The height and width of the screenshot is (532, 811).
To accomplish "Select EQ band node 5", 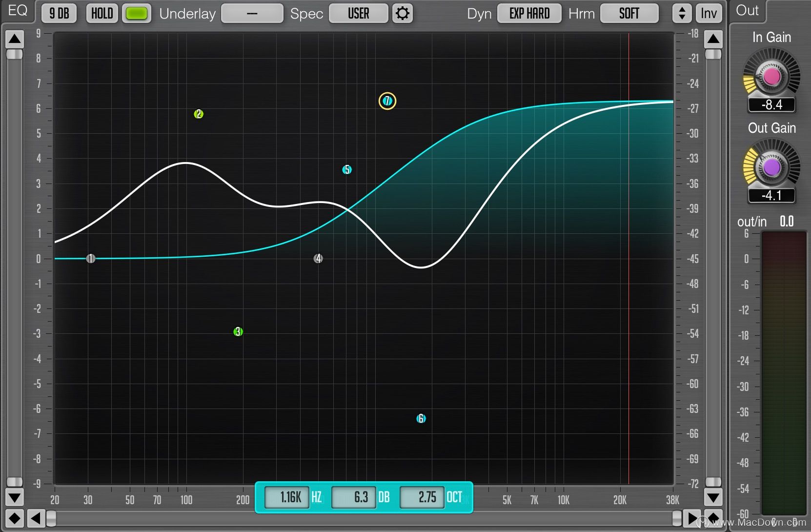I will [x=347, y=170].
